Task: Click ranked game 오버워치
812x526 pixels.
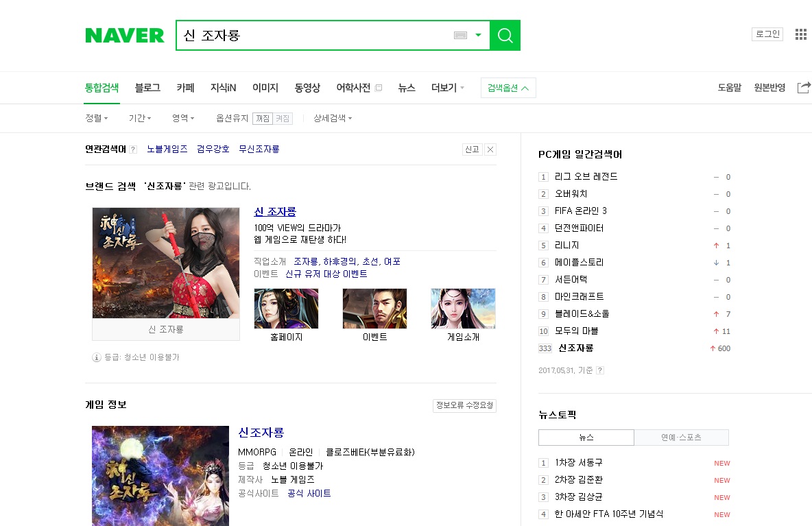Action: click(571, 193)
